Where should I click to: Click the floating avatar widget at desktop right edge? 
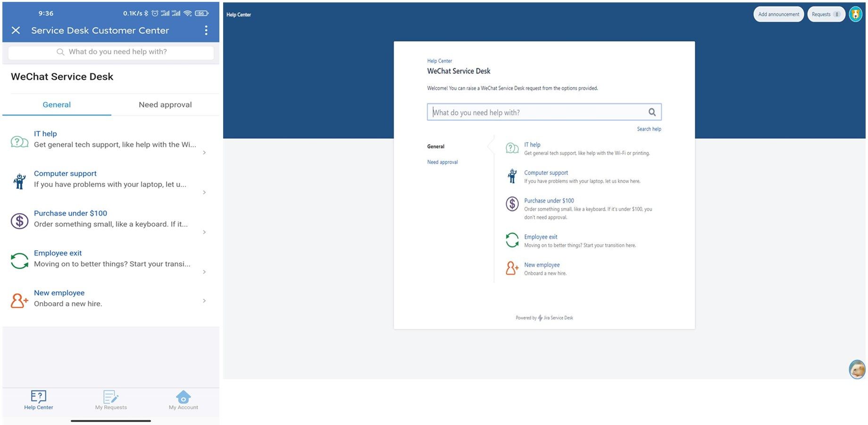[x=857, y=369]
